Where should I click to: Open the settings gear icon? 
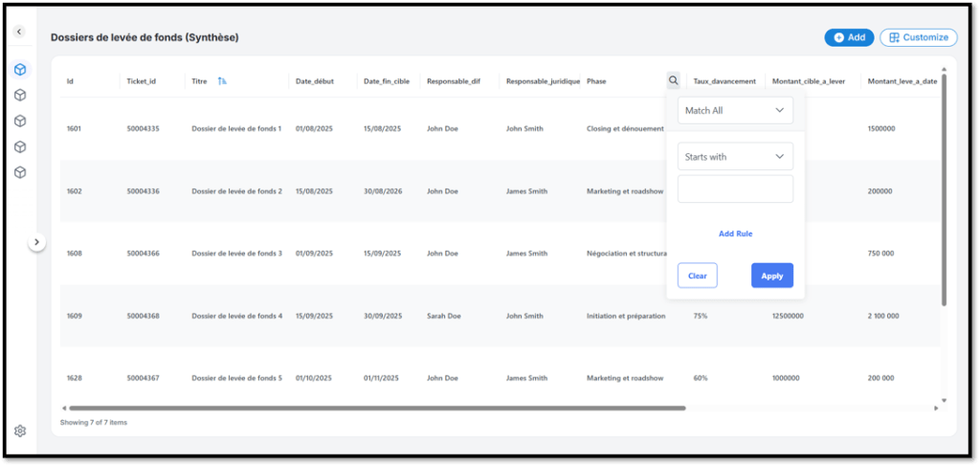pyautogui.click(x=20, y=432)
